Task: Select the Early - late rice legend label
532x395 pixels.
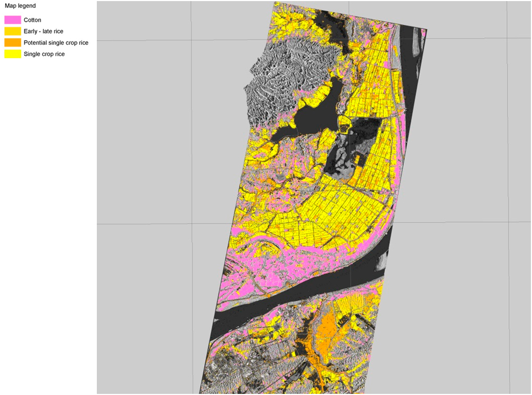Action: (43, 31)
